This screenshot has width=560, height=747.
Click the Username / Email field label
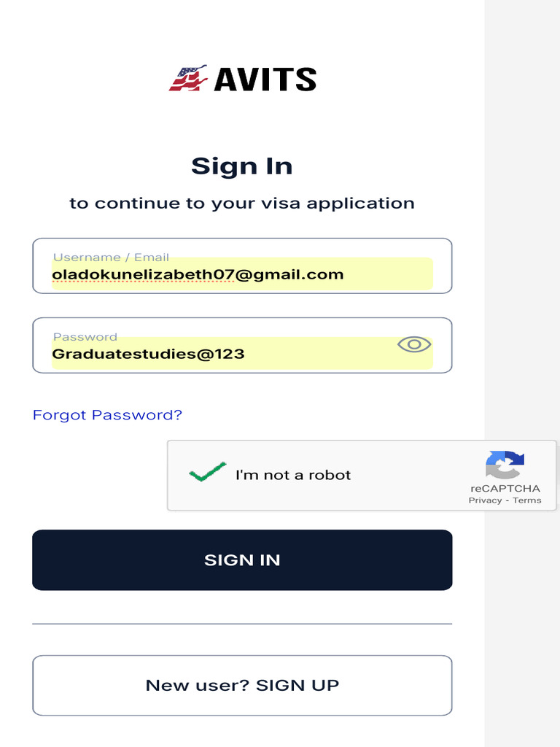[x=111, y=257]
